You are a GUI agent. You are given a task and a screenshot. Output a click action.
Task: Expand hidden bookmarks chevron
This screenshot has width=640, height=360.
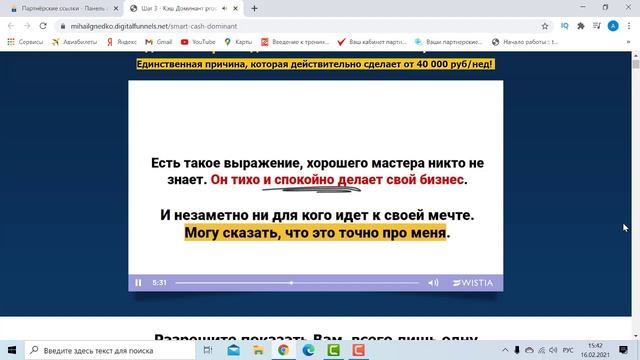coord(629,42)
